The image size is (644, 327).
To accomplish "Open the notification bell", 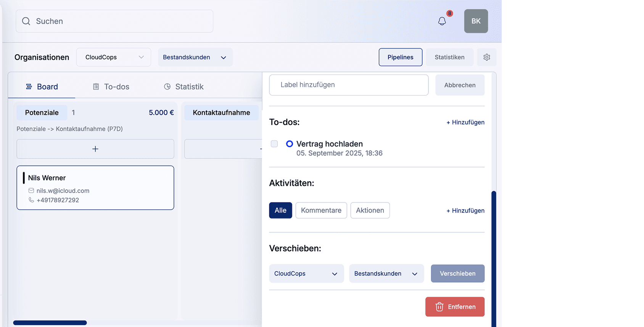I will click(x=442, y=21).
